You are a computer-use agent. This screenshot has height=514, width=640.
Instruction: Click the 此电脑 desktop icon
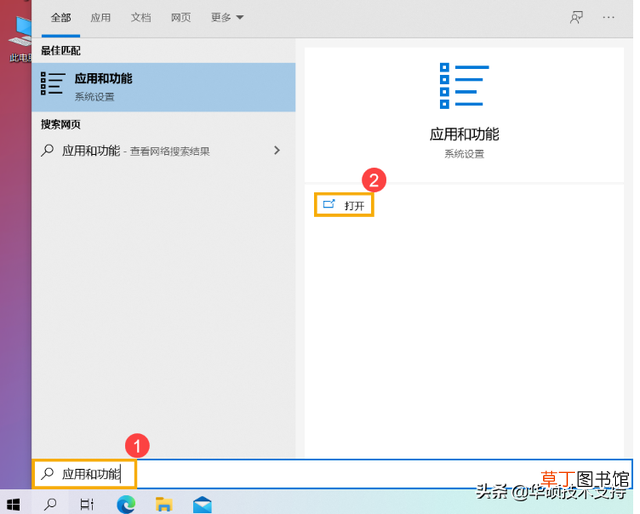pos(20,39)
